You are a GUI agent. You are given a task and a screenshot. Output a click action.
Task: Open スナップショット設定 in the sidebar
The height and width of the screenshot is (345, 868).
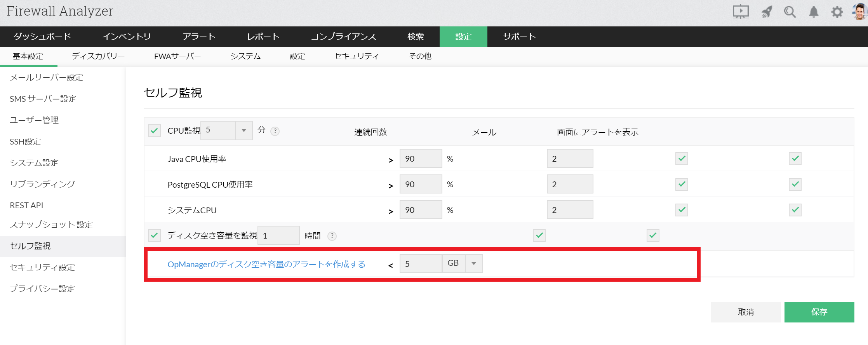(51, 225)
